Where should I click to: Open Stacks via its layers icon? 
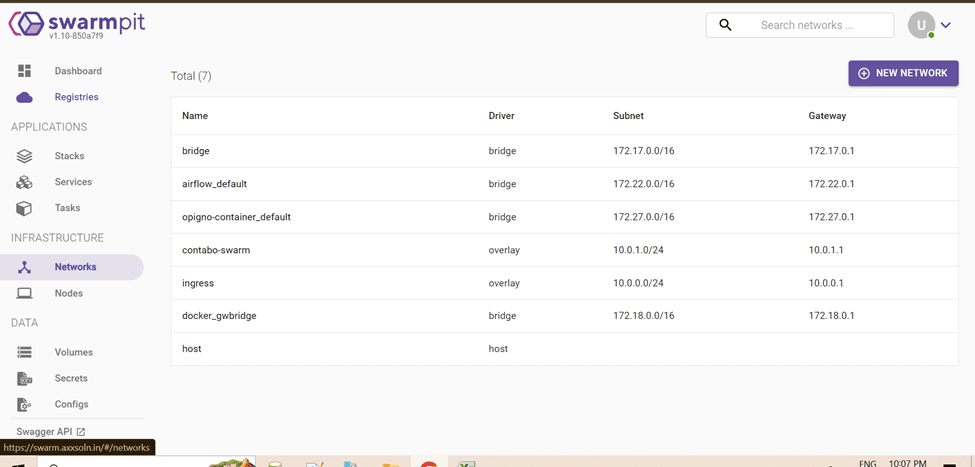coord(24,156)
